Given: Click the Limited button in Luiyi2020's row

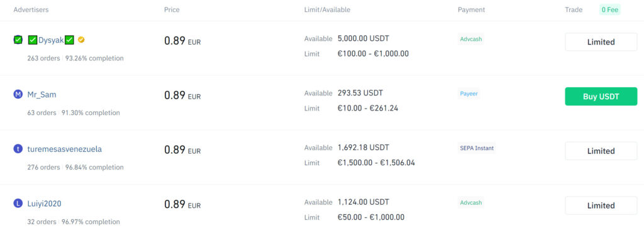Looking at the screenshot, I should [x=601, y=205].
